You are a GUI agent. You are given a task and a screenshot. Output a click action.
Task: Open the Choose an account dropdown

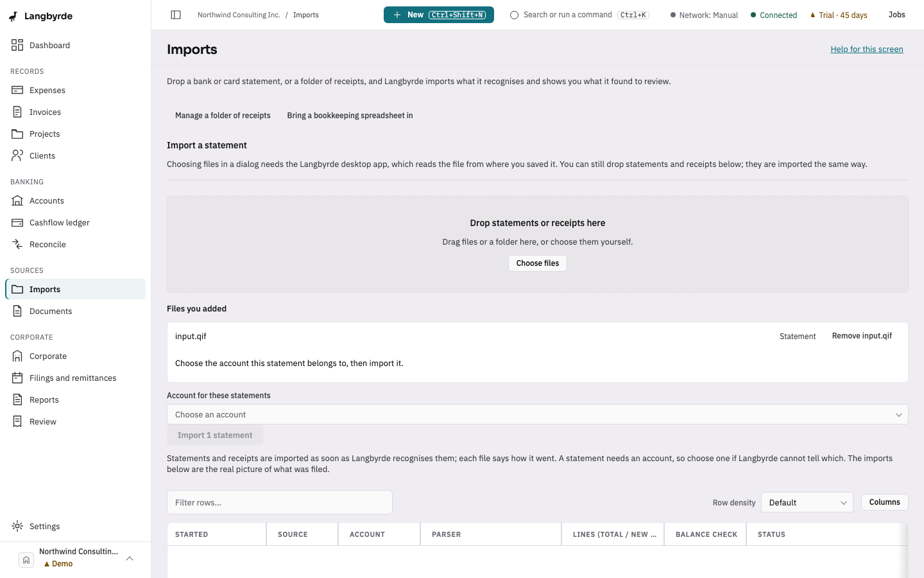tap(538, 414)
